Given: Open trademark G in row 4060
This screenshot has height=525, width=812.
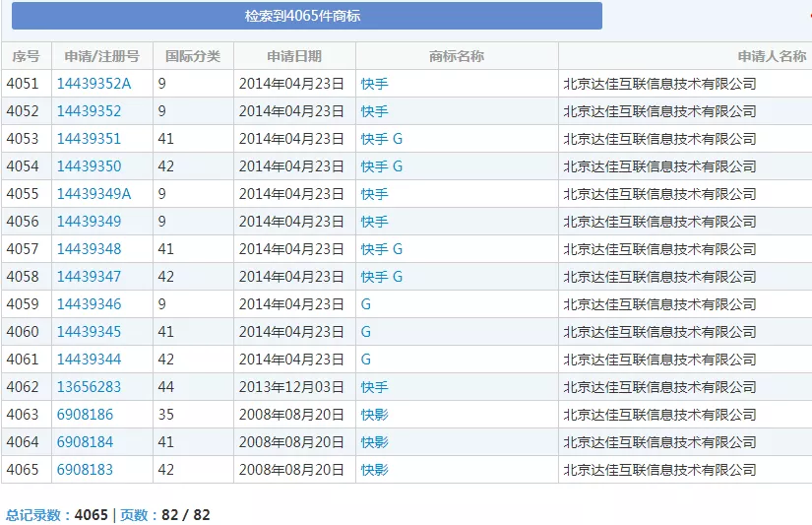Looking at the screenshot, I should pos(365,331).
